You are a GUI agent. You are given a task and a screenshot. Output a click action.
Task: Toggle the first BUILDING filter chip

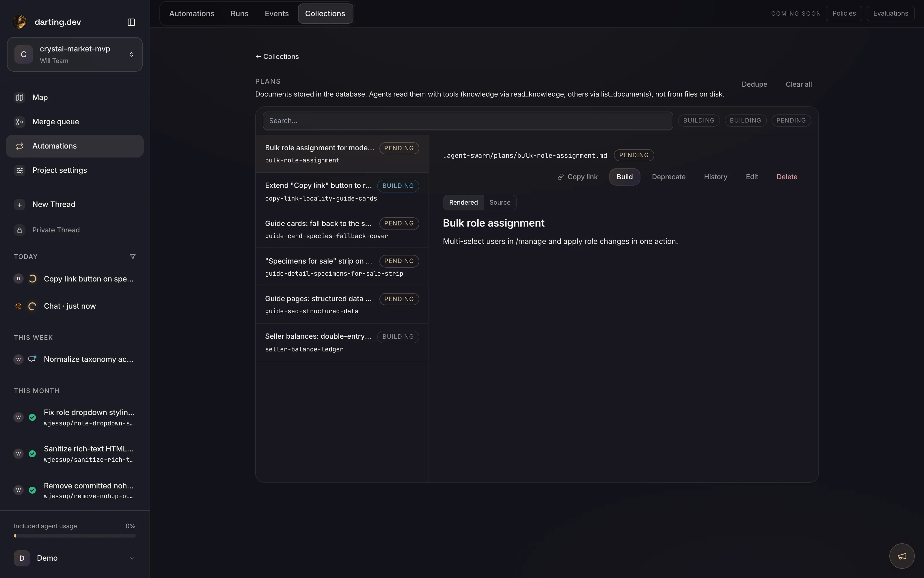pos(699,121)
